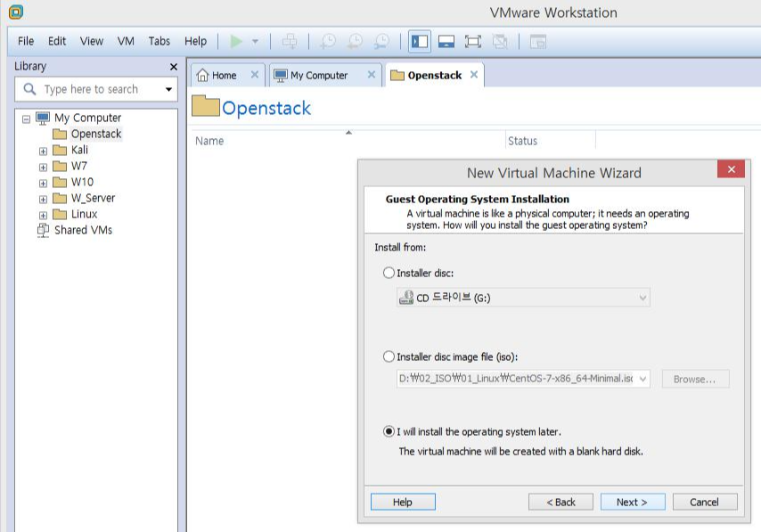Click the Kali folder icon in tree
Screen dimensions: 761x532
pos(59,150)
